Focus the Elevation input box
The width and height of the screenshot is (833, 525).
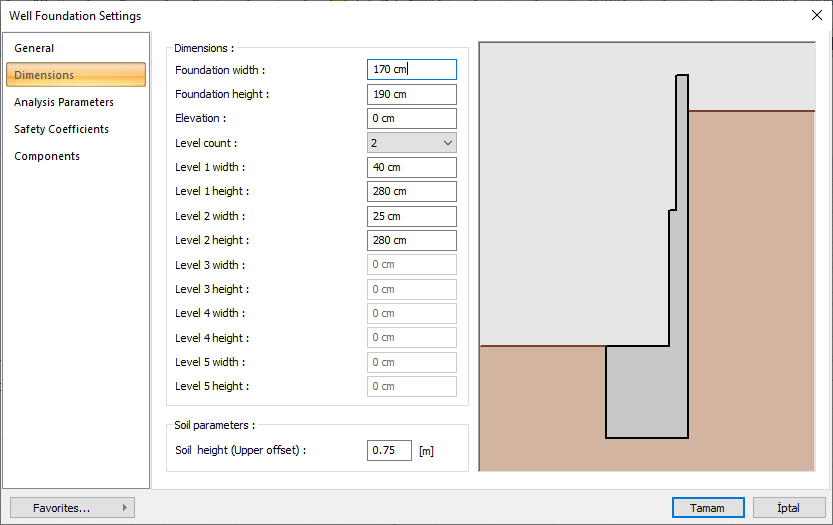[x=411, y=118]
